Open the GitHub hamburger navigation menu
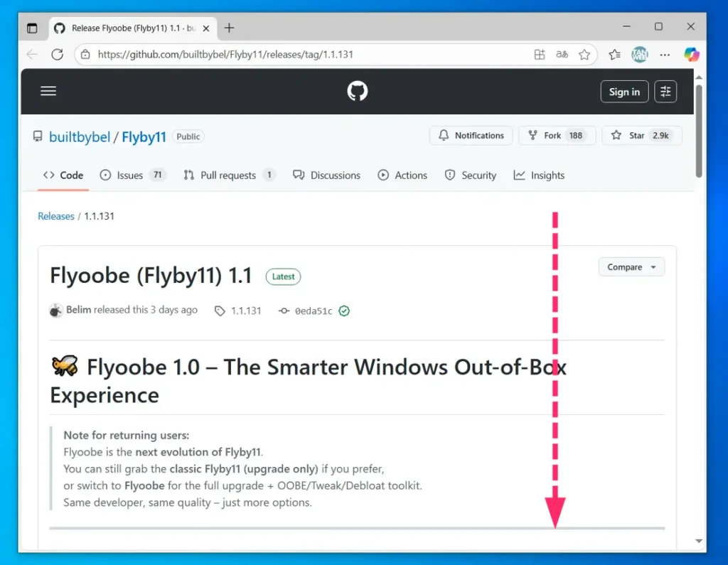The image size is (728, 565). (48, 91)
